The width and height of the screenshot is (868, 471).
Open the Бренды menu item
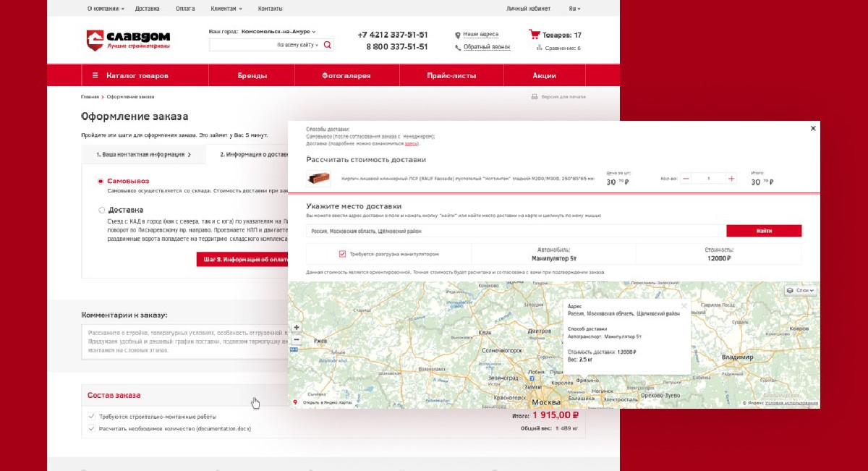pyautogui.click(x=252, y=76)
